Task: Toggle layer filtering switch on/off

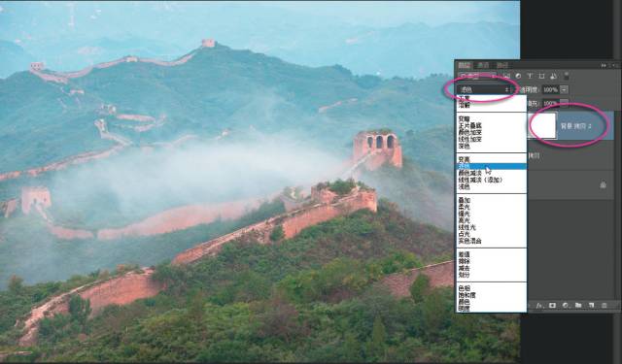Action: pyautogui.click(x=567, y=76)
